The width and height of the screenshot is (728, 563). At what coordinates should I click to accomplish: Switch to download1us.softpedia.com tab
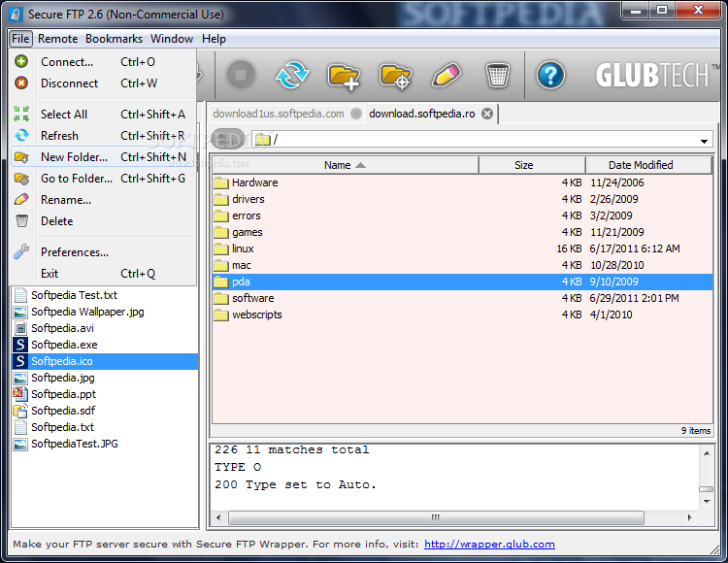pyautogui.click(x=279, y=114)
